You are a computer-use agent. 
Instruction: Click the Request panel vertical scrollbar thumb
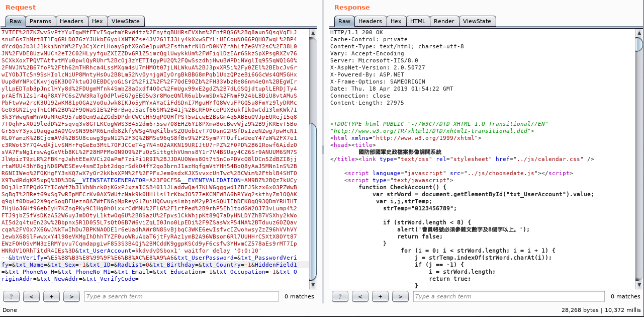click(312, 201)
